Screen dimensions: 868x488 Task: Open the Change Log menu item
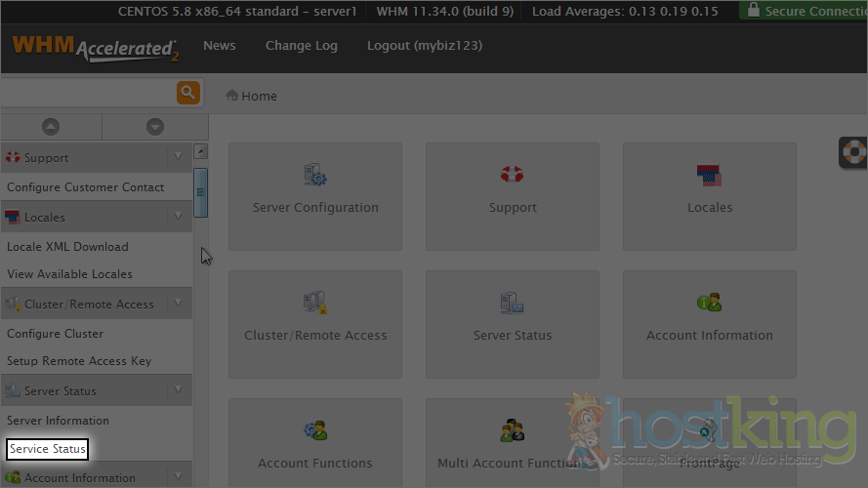click(301, 46)
